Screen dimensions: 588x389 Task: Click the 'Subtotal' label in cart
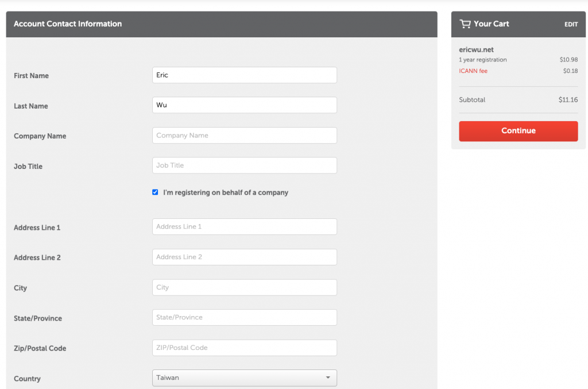[x=472, y=100]
